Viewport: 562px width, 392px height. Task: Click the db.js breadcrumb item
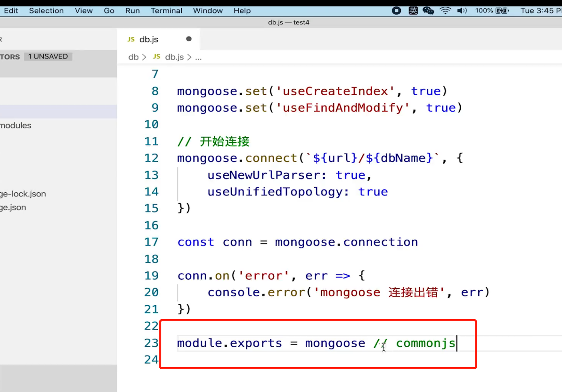tap(174, 57)
